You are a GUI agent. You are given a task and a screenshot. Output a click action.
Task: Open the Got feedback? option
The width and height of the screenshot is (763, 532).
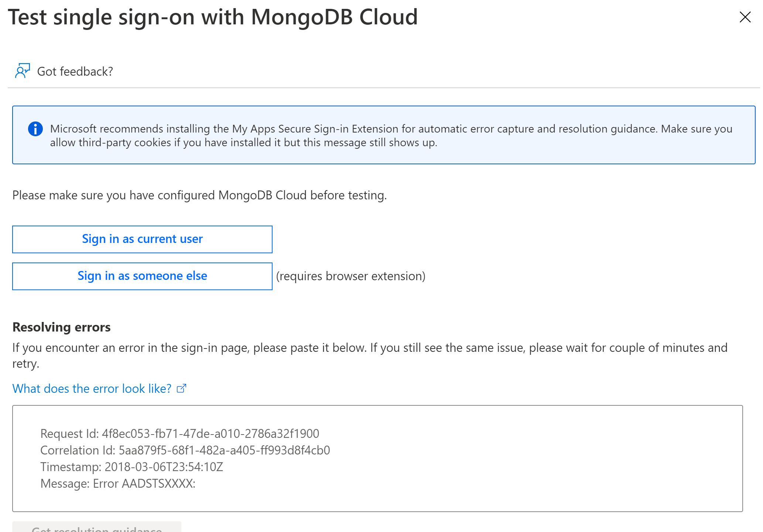(75, 71)
